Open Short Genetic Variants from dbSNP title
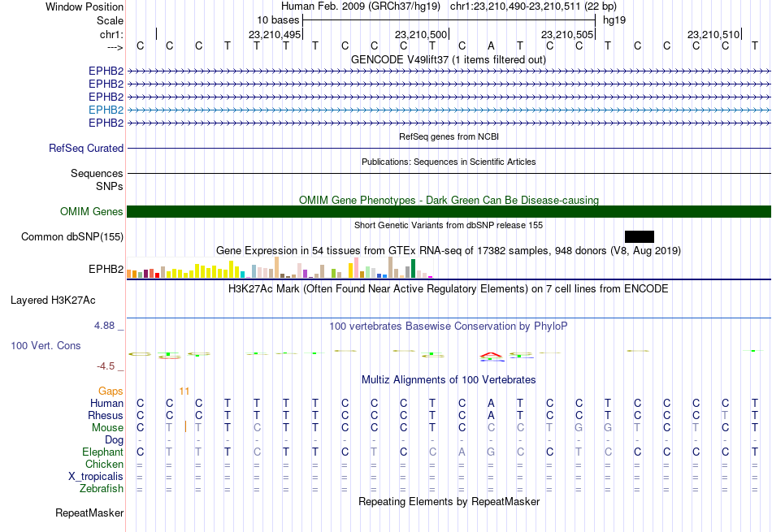The width and height of the screenshot is (772, 532). (449, 226)
